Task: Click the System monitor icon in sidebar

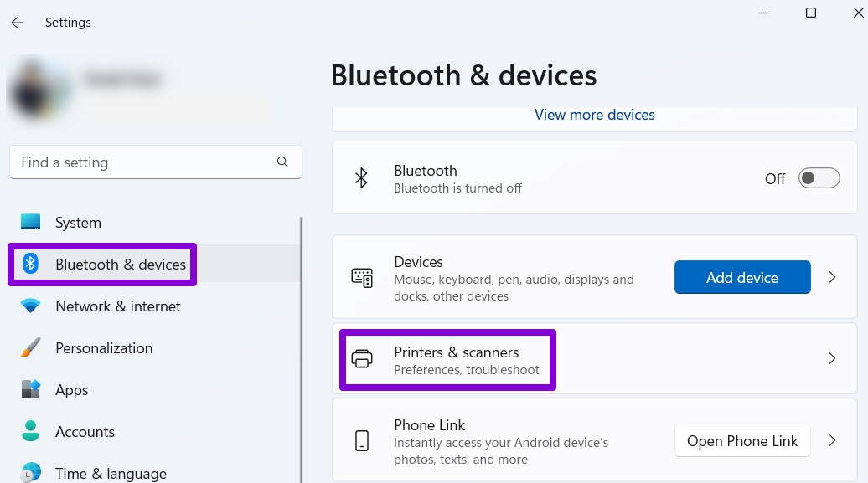Action: pos(30,222)
